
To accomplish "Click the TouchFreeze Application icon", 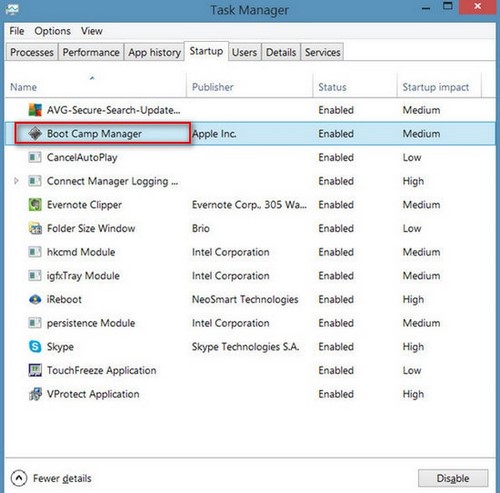I will 35,370.
